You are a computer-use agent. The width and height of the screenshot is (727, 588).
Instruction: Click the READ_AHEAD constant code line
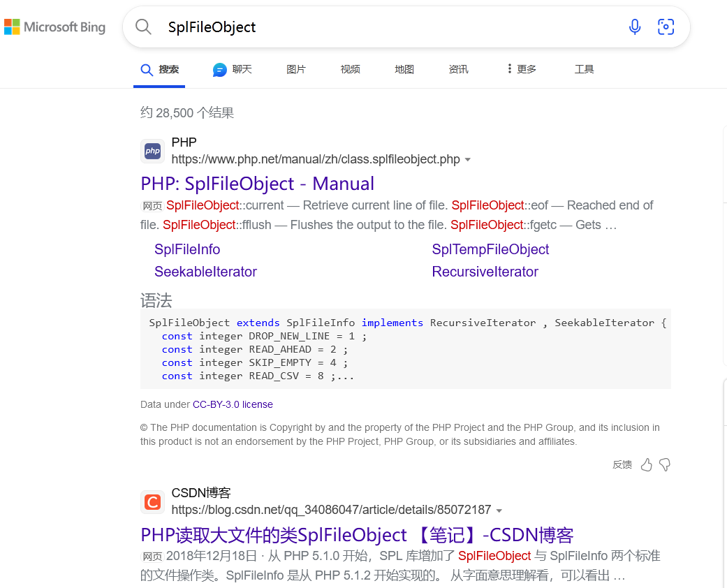pyautogui.click(x=254, y=350)
